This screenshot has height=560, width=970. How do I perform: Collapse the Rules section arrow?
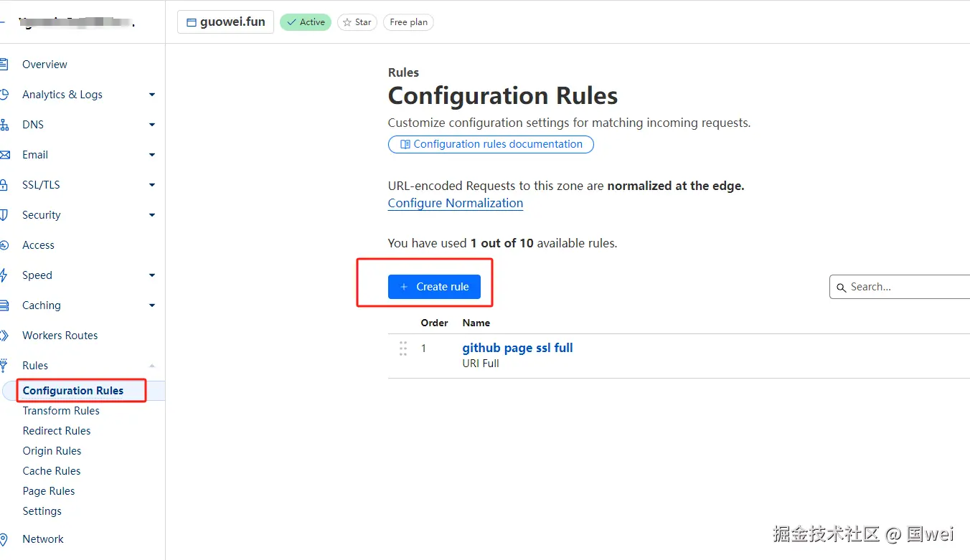coord(151,366)
